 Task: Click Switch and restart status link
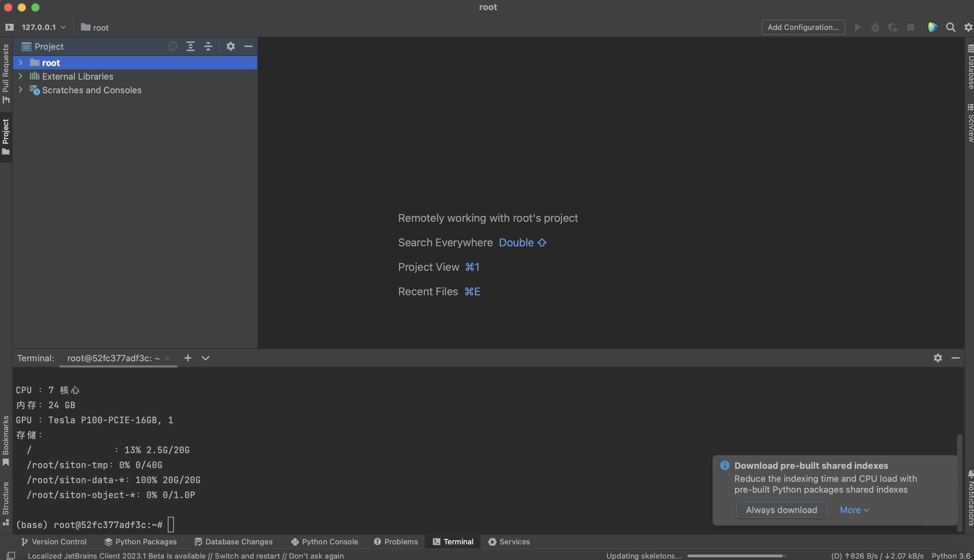(x=247, y=556)
